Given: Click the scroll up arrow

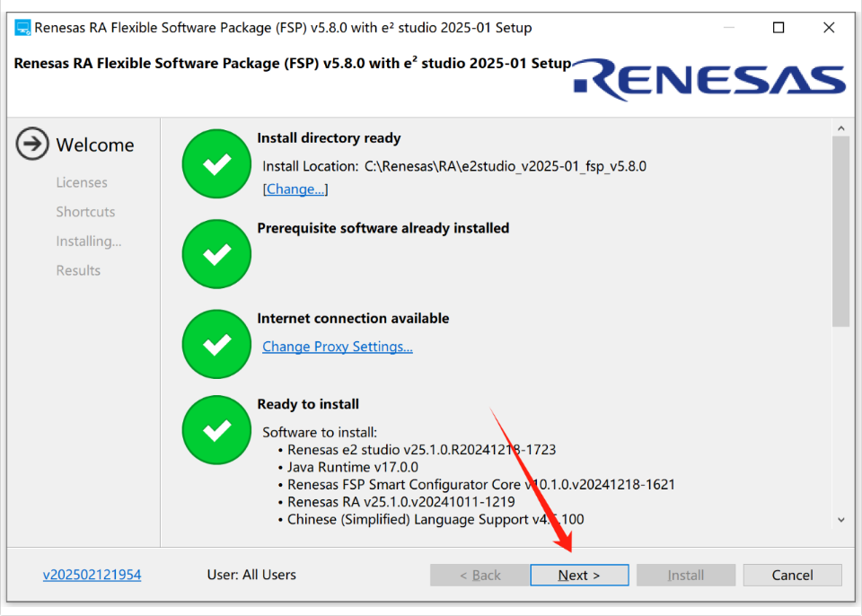Looking at the screenshot, I should tap(841, 128).
